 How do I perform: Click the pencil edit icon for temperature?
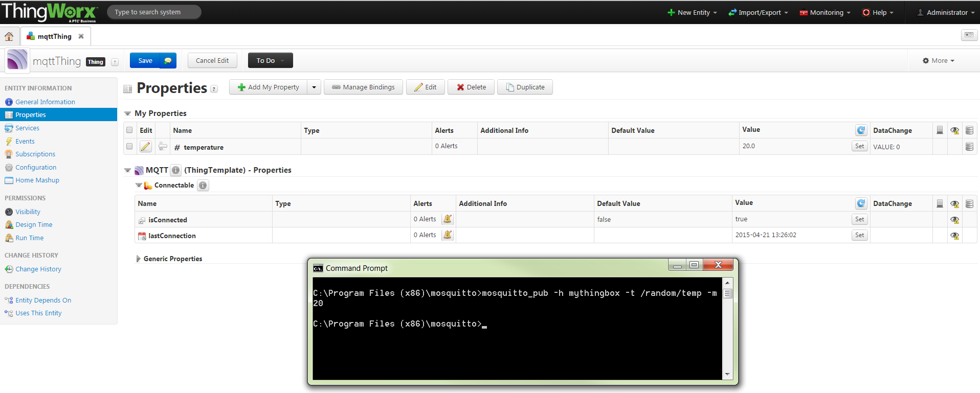coord(145,147)
